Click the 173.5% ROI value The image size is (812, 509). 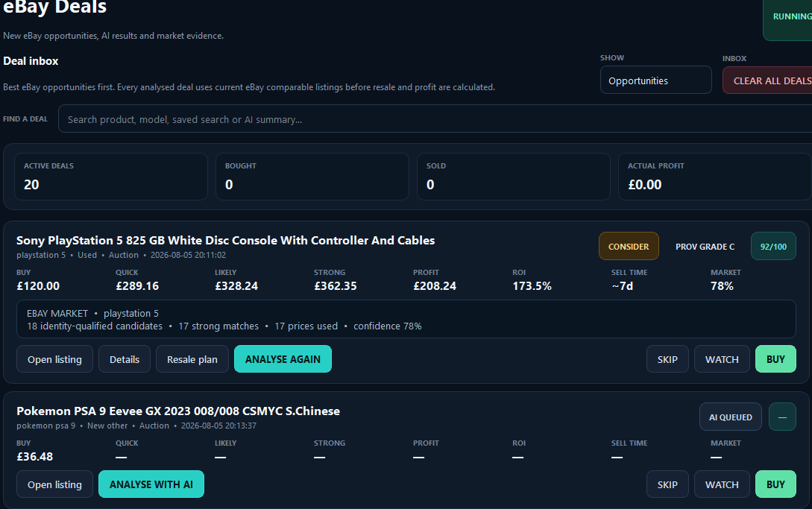(532, 286)
